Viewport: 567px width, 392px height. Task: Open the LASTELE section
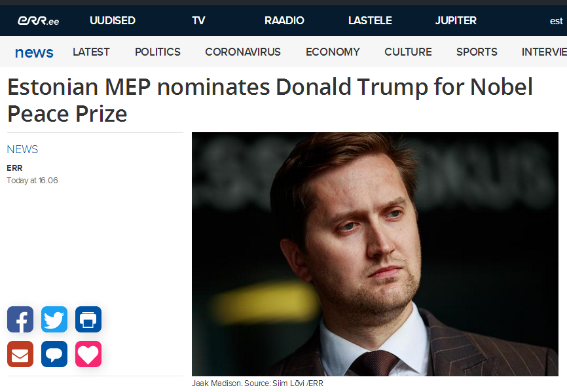(x=370, y=21)
